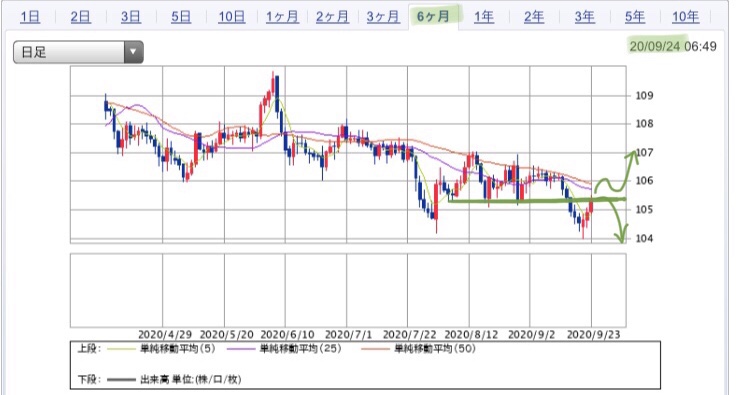
Task: Show the 3ヶ月 chart range
Action: [383, 17]
